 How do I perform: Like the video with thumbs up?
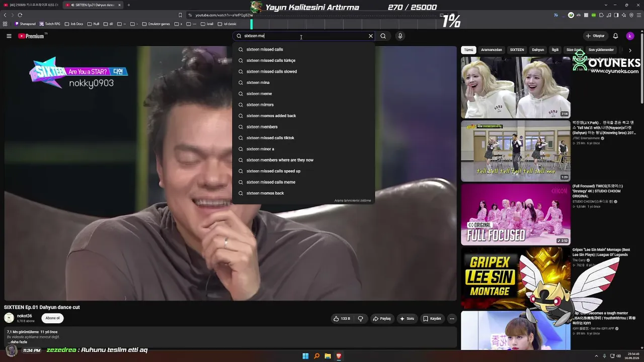(342, 319)
